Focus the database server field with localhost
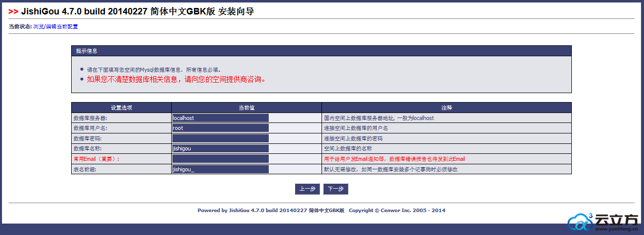The height and width of the screenshot is (235, 644). tap(220, 118)
